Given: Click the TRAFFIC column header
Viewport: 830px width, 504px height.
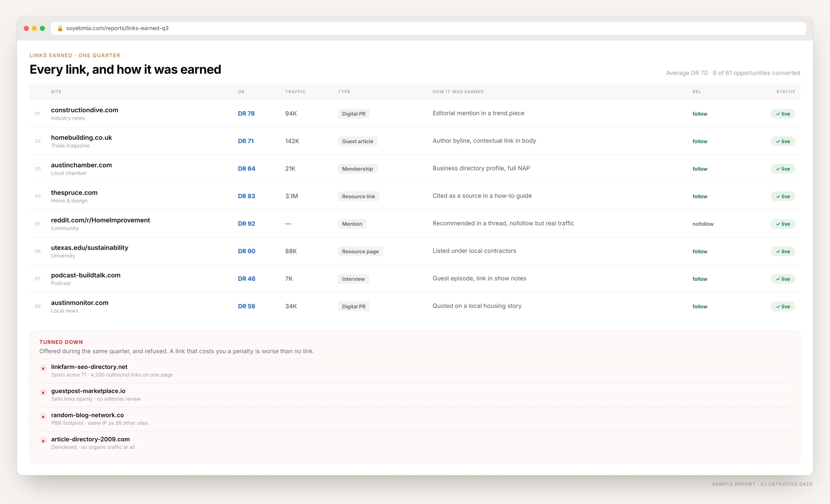Looking at the screenshot, I should (x=295, y=92).
